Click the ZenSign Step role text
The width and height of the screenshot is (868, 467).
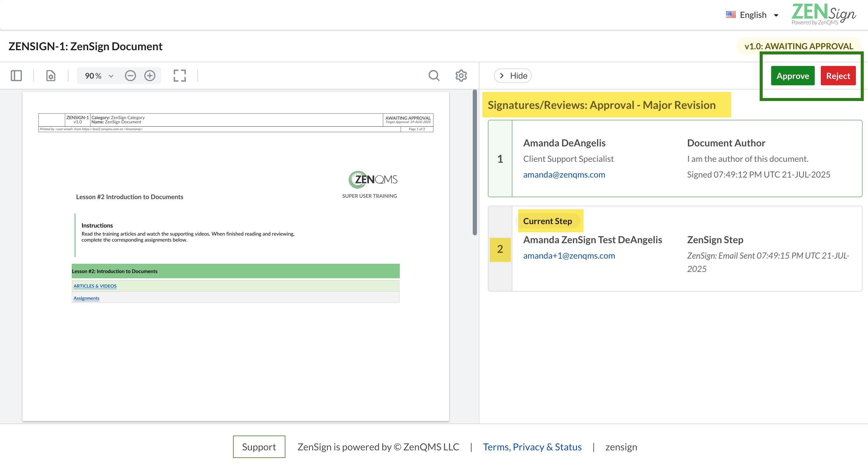click(715, 240)
